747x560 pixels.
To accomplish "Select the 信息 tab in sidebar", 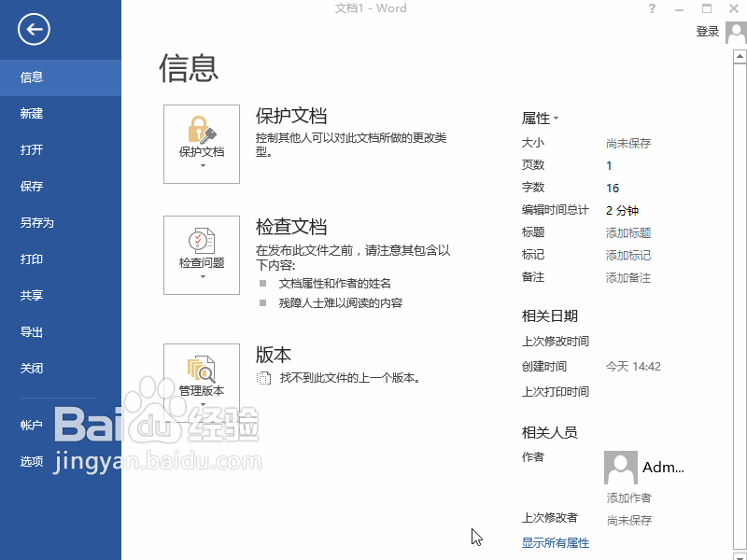I will click(x=61, y=77).
